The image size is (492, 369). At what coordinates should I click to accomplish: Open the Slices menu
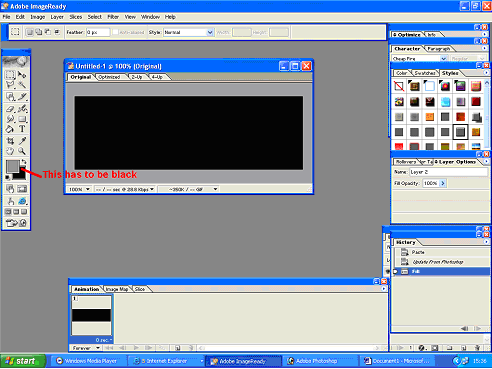76,17
